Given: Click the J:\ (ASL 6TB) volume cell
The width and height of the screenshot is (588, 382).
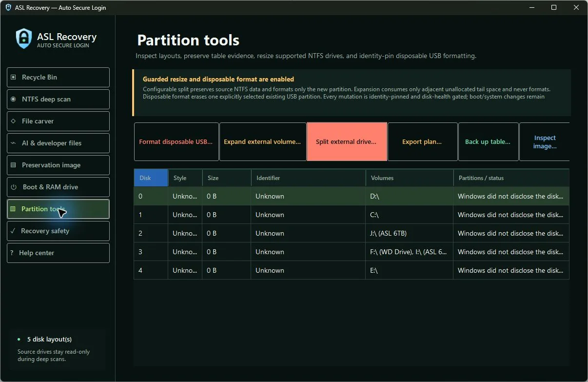Looking at the screenshot, I should tap(410, 233).
